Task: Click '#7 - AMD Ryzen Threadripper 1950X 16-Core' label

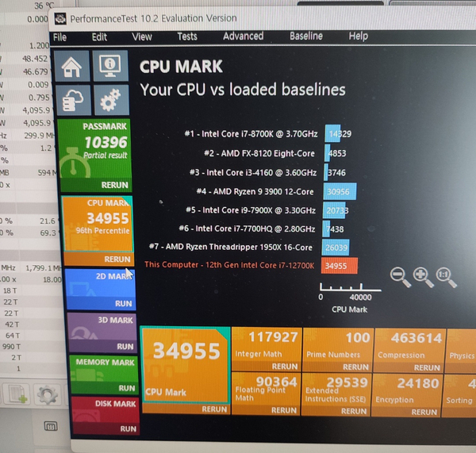Action: pyautogui.click(x=230, y=247)
